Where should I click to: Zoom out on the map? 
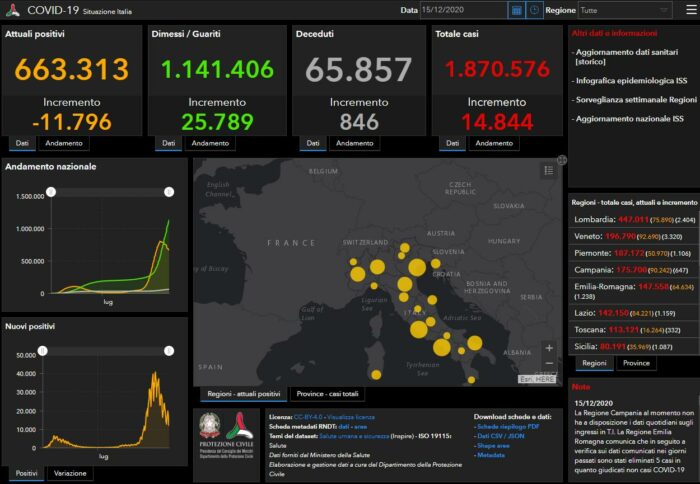tap(548, 364)
